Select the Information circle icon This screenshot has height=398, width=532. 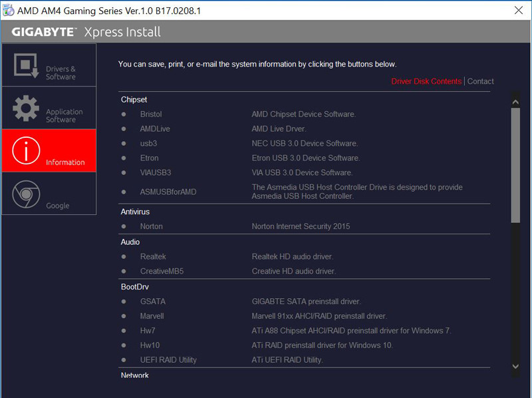point(26,151)
